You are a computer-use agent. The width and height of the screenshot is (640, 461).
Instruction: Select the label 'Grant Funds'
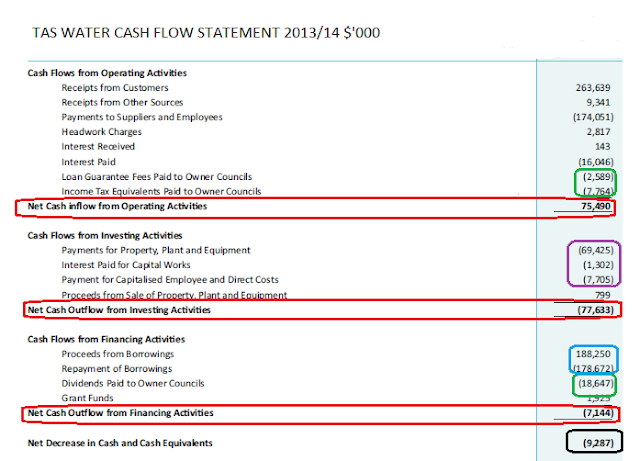coord(87,398)
